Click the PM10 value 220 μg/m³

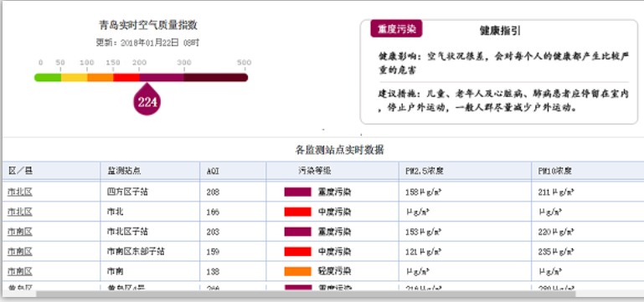click(x=556, y=232)
